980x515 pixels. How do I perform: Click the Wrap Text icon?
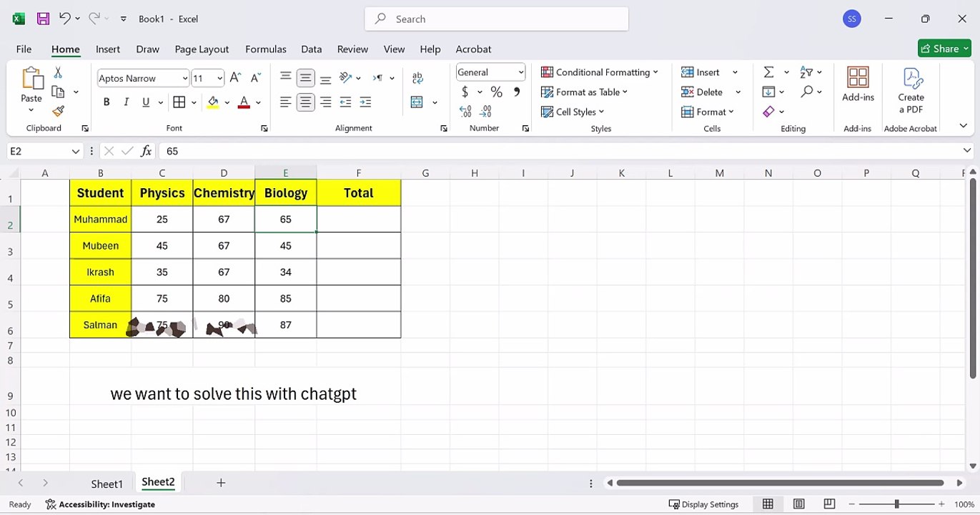click(418, 78)
